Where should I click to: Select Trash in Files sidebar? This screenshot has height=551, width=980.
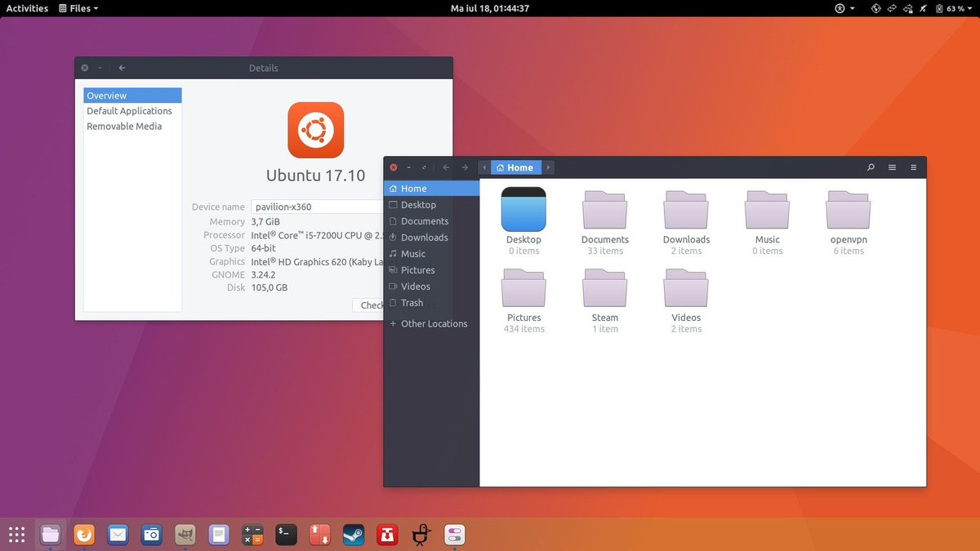click(431, 303)
